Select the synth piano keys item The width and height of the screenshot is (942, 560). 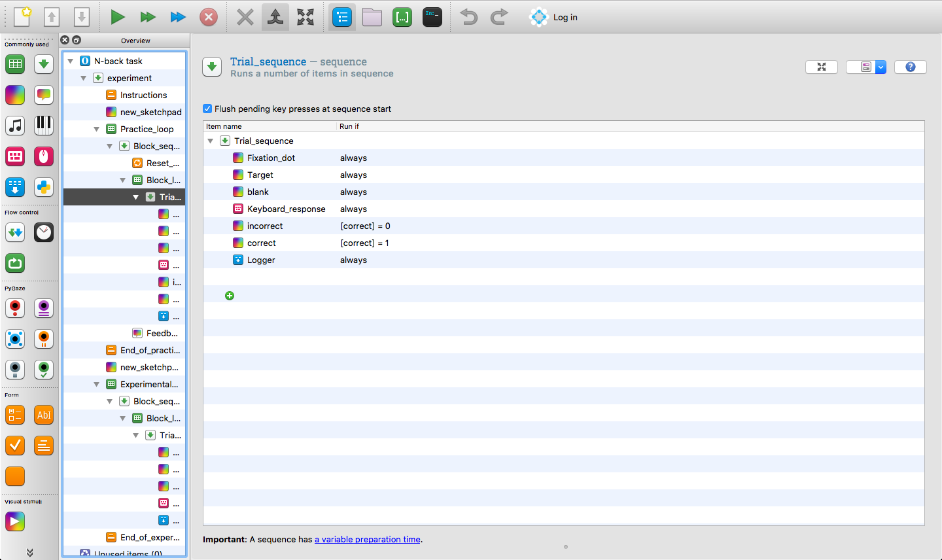pyautogui.click(x=44, y=126)
